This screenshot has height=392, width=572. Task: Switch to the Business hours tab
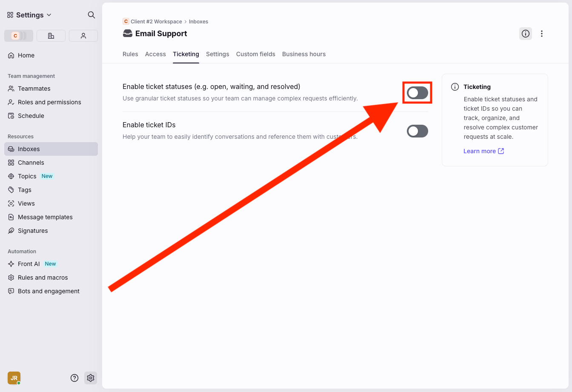[x=303, y=54]
